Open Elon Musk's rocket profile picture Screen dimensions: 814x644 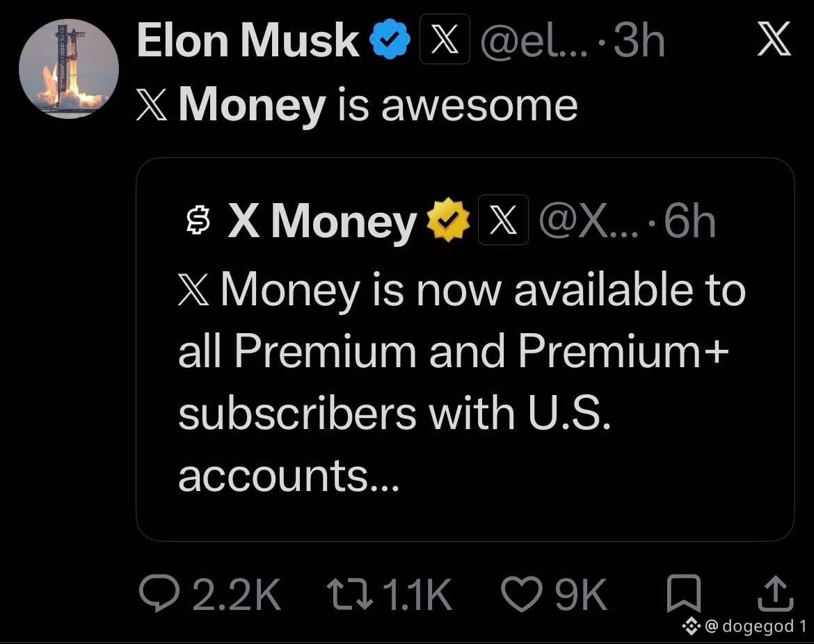[x=68, y=68]
